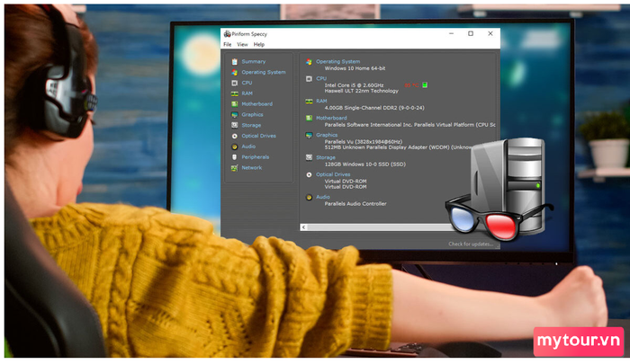Click Check for updates link
Viewport: 630px width, 364px height.
coord(471,244)
